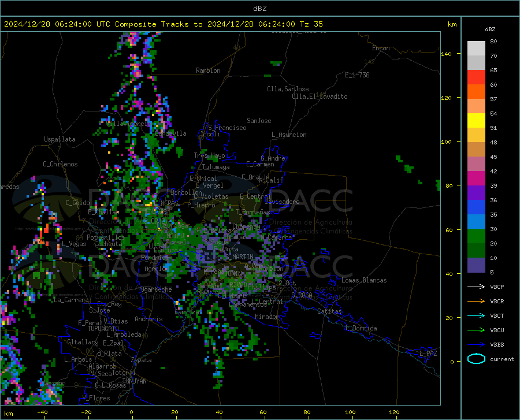
Task: Click the S_Francisco label
Action: point(227,128)
